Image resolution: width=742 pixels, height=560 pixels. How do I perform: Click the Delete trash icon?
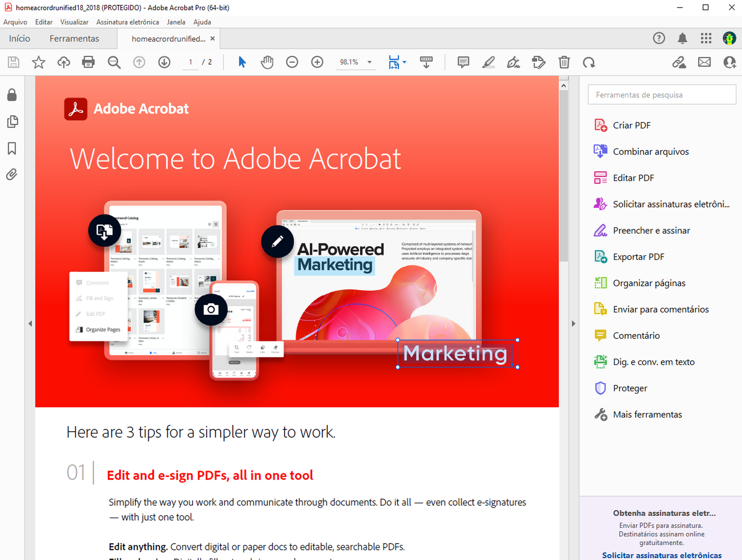[564, 63]
